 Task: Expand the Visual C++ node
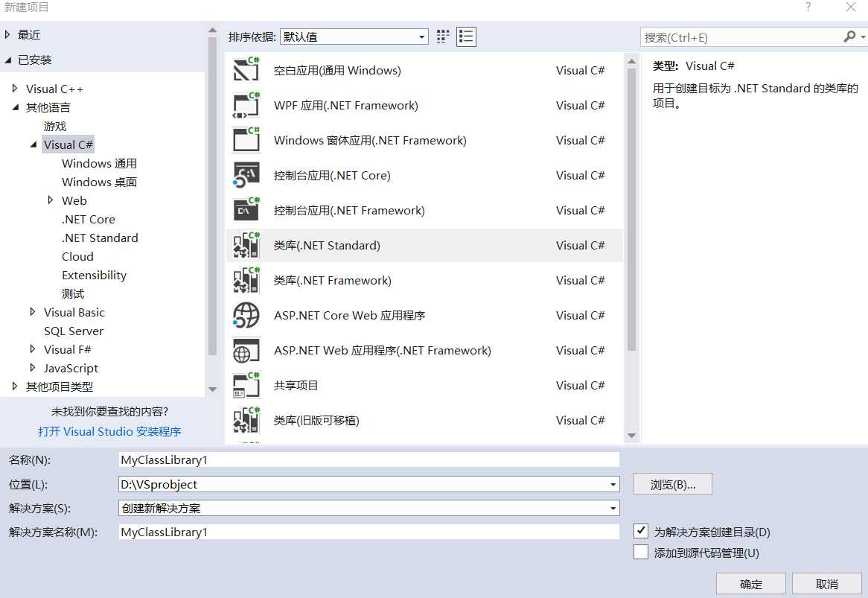pyautogui.click(x=15, y=89)
